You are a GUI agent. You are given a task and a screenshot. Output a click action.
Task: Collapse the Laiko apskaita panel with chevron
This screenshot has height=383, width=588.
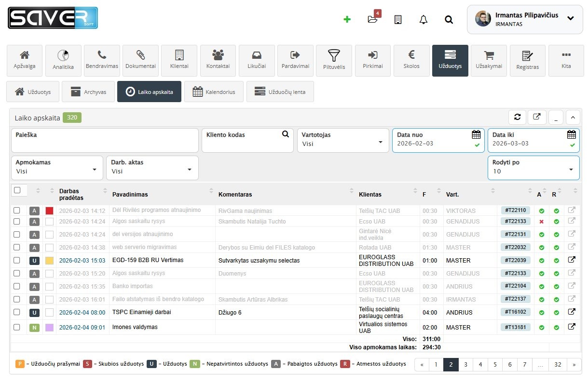573,117
